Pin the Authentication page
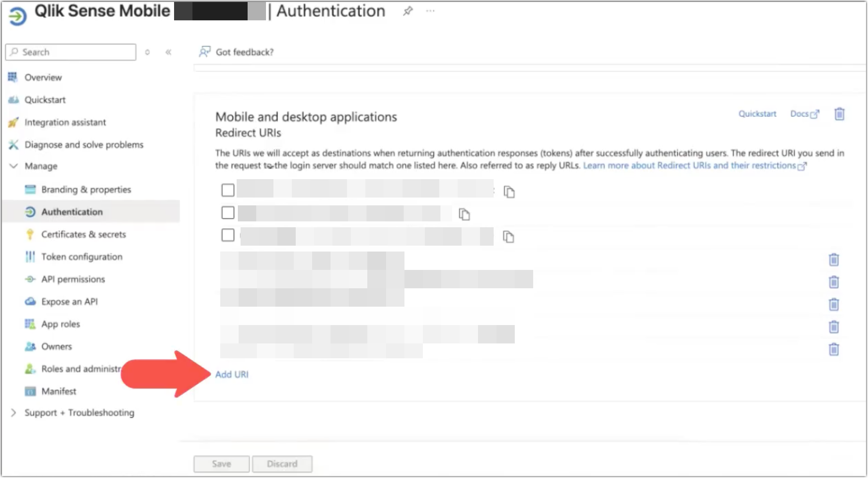Screen dimensions: 868x478 coord(407,11)
